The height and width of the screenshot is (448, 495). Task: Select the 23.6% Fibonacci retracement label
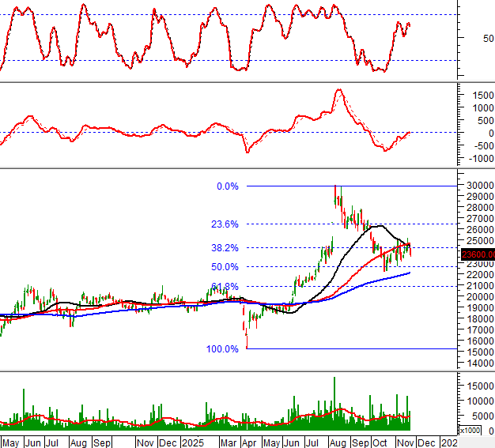[x=225, y=224]
